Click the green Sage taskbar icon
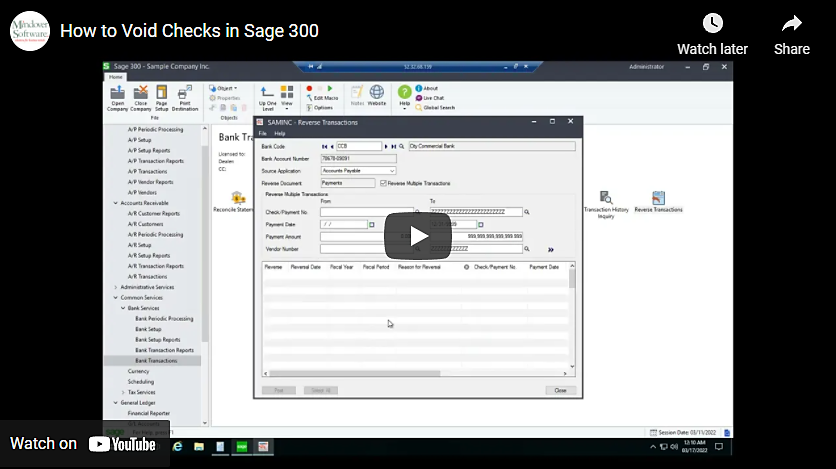 pos(242,447)
